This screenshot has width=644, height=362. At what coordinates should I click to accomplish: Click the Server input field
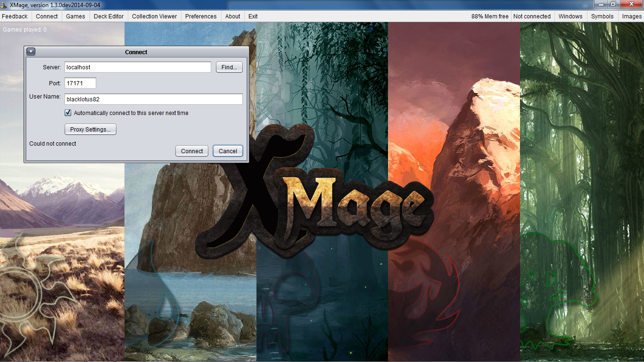[138, 67]
